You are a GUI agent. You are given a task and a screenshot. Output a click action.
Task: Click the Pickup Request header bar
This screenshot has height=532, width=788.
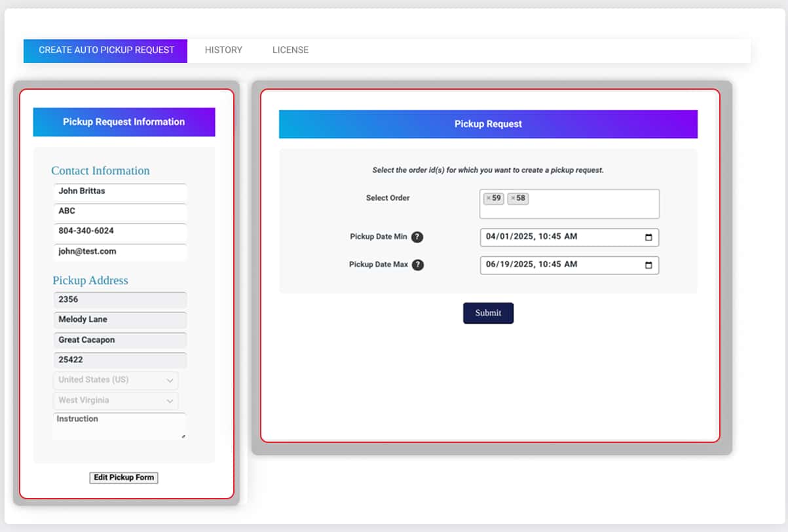(x=488, y=124)
